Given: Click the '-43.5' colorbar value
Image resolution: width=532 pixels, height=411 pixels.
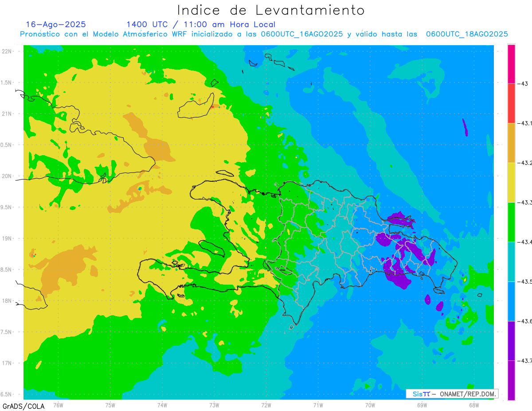Looking at the screenshot, I should (x=525, y=282).
